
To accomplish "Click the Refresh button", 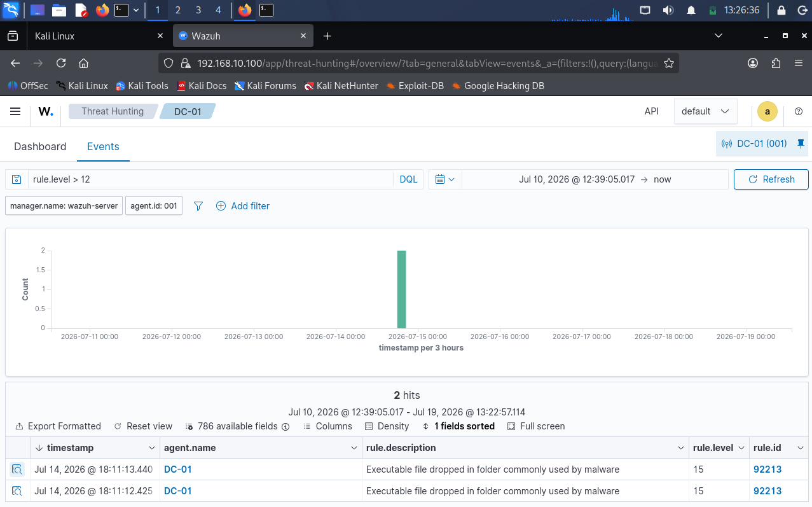I will click(771, 179).
